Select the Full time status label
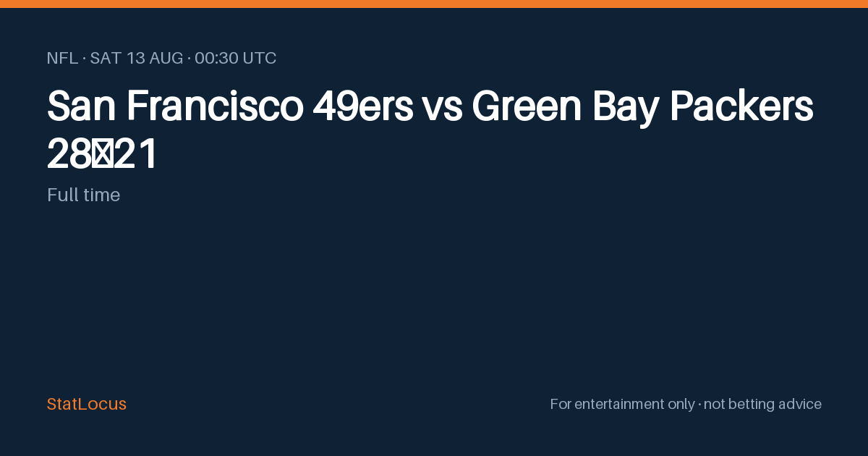This screenshot has height=456, width=868. [x=83, y=195]
